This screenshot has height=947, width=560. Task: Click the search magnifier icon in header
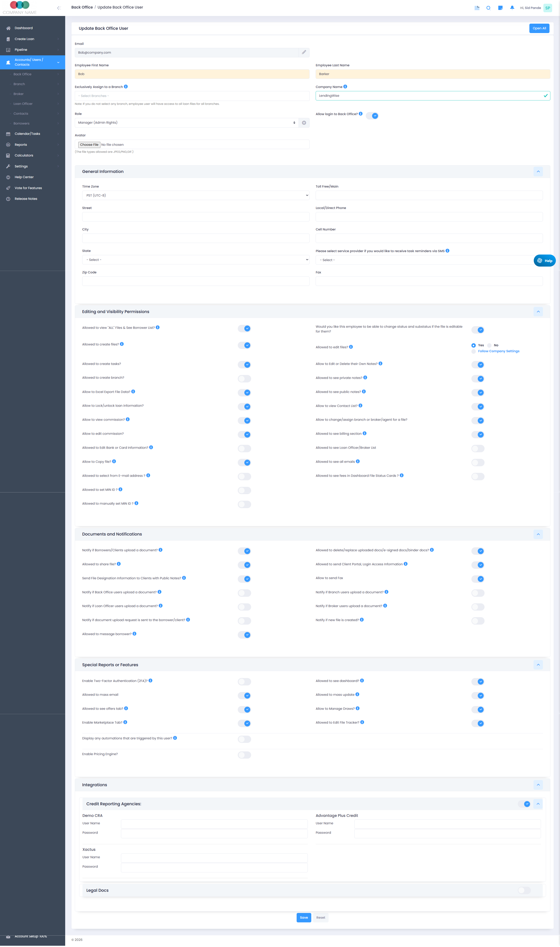click(x=488, y=8)
